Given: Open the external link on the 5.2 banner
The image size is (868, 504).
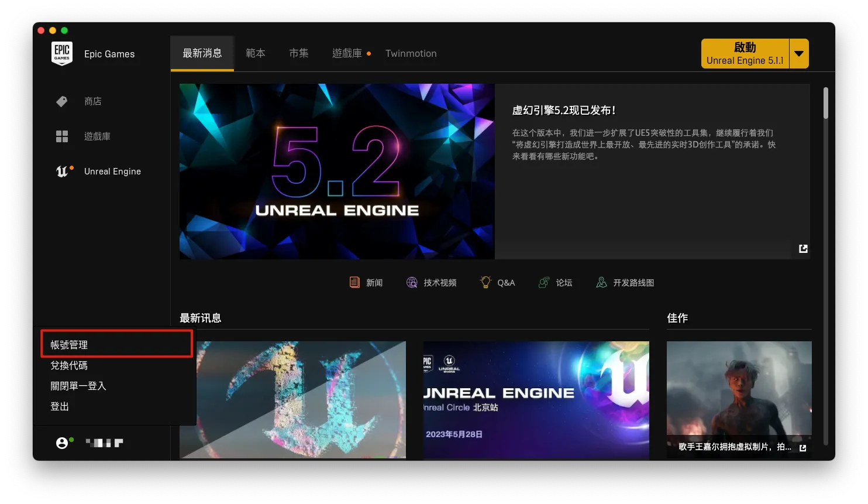Looking at the screenshot, I should pos(802,249).
